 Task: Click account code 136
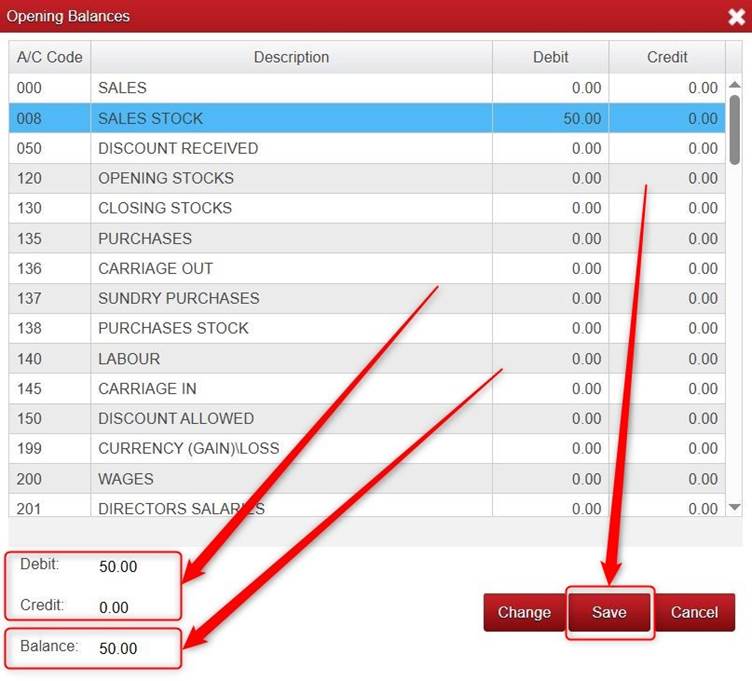point(29,269)
